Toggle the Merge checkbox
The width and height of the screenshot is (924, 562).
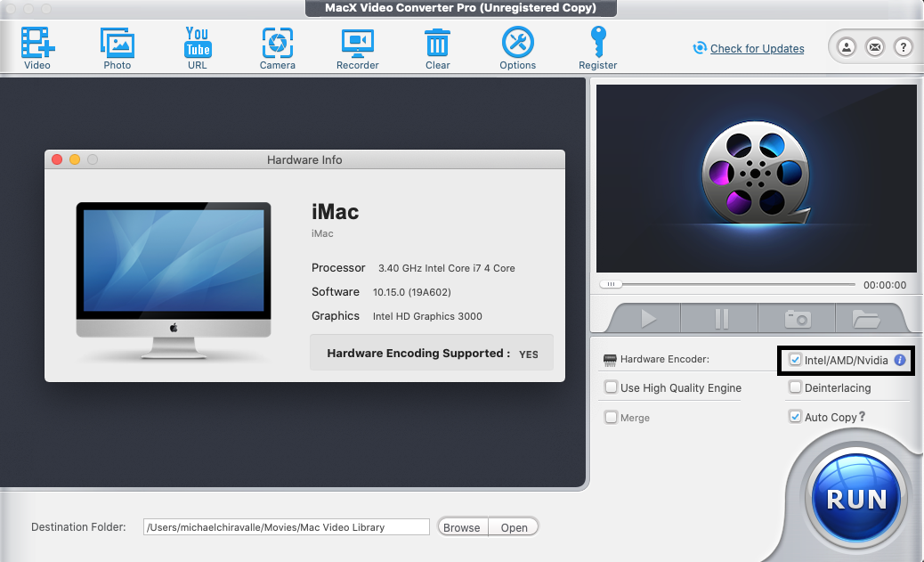[611, 417]
